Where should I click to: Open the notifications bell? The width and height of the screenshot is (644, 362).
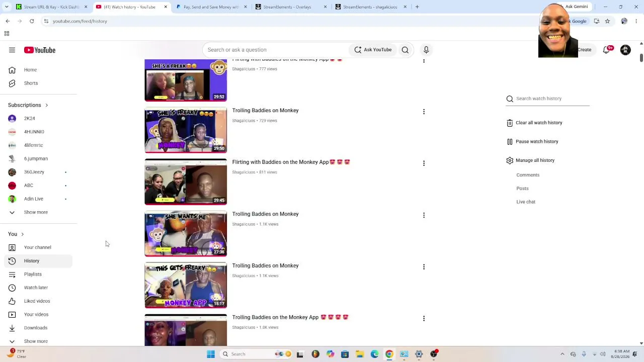pos(606,50)
